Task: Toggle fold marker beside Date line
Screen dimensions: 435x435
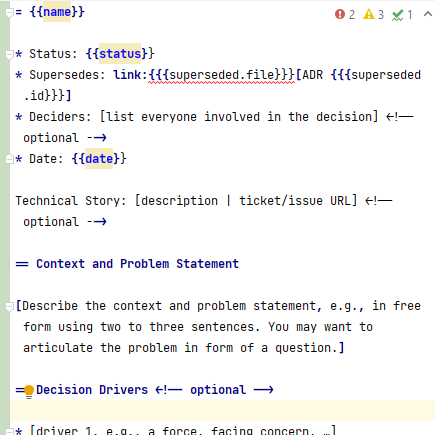Action: coord(9,159)
